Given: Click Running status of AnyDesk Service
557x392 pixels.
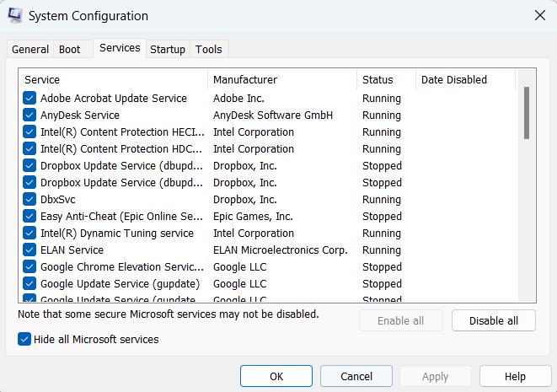Looking at the screenshot, I should [382, 115].
